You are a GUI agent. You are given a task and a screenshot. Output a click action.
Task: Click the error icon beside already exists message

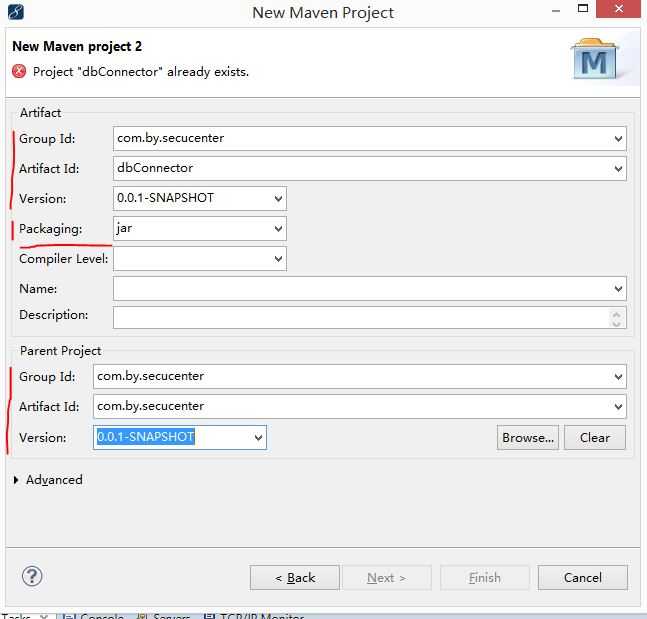(19, 71)
